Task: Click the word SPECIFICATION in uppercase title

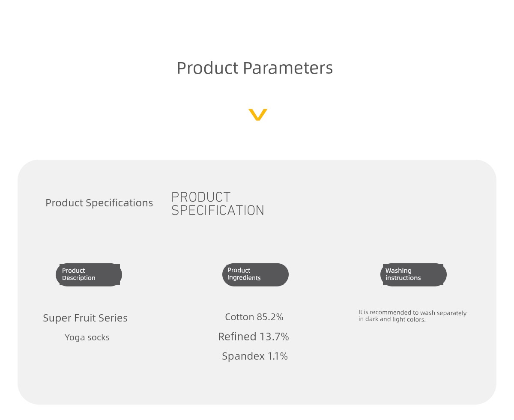Action: (218, 211)
